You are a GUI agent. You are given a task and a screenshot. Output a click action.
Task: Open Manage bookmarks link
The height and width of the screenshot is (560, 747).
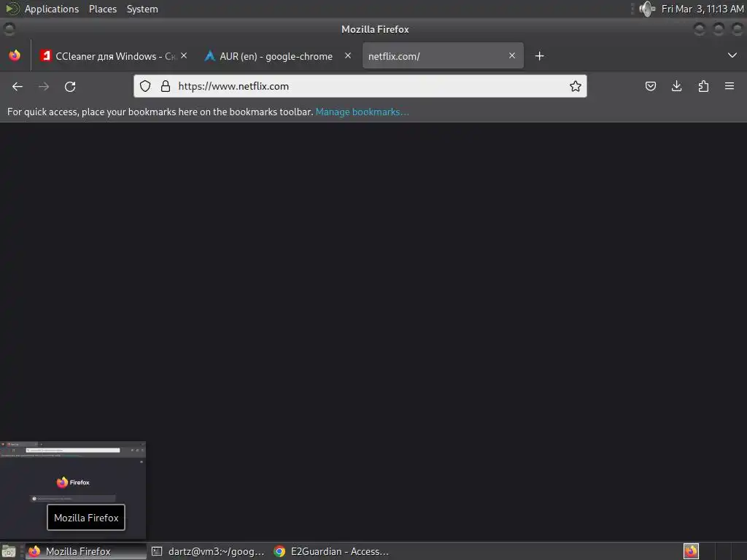coord(362,112)
